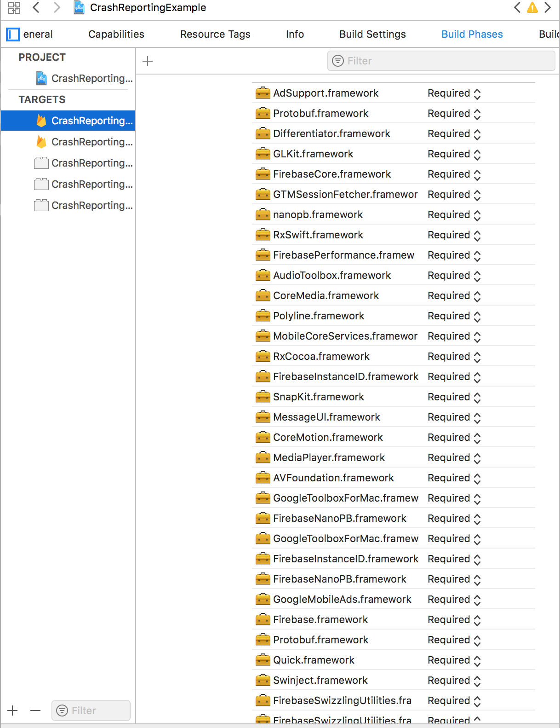Select FirebasePerformance framework row
Screen dimensions: 560x728
(394, 255)
